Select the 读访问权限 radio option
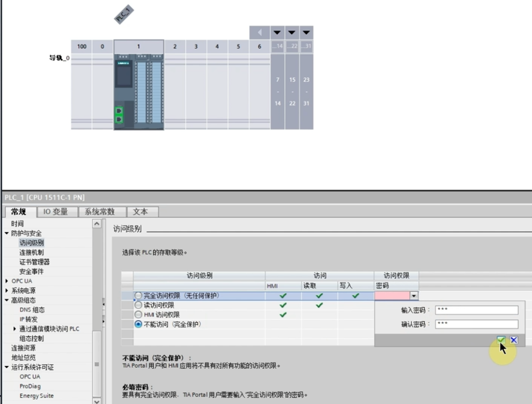This screenshot has height=404, width=532. [139, 305]
